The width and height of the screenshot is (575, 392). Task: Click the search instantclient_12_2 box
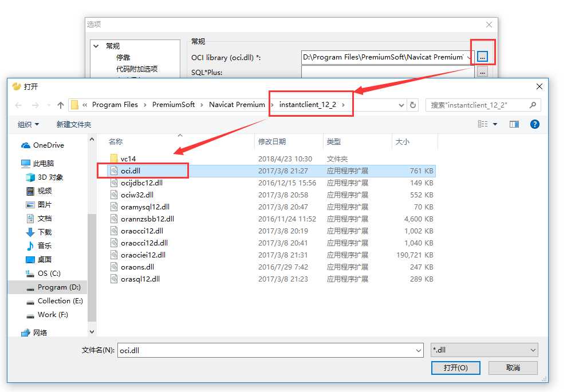click(483, 105)
